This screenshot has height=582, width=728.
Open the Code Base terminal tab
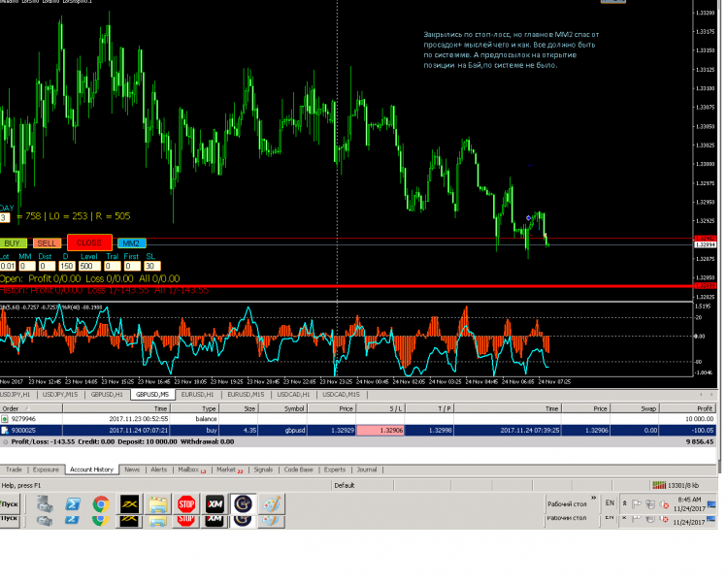click(299, 469)
